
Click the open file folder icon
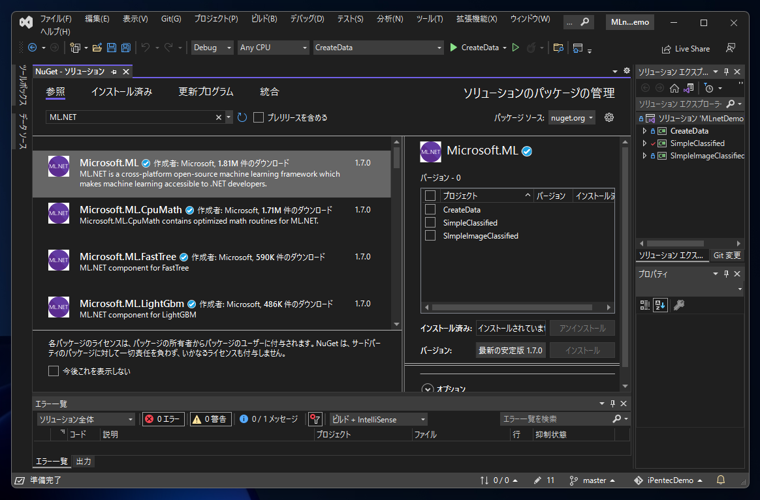pos(97,47)
